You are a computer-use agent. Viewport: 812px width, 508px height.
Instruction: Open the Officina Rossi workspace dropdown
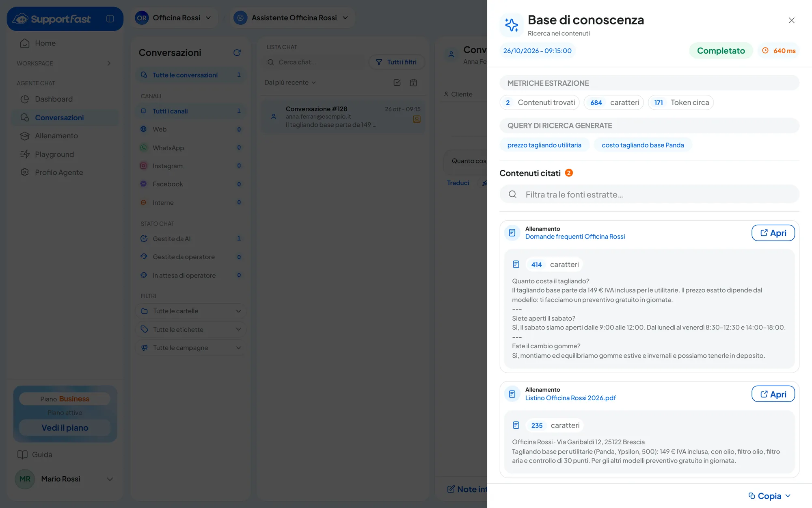[174, 18]
